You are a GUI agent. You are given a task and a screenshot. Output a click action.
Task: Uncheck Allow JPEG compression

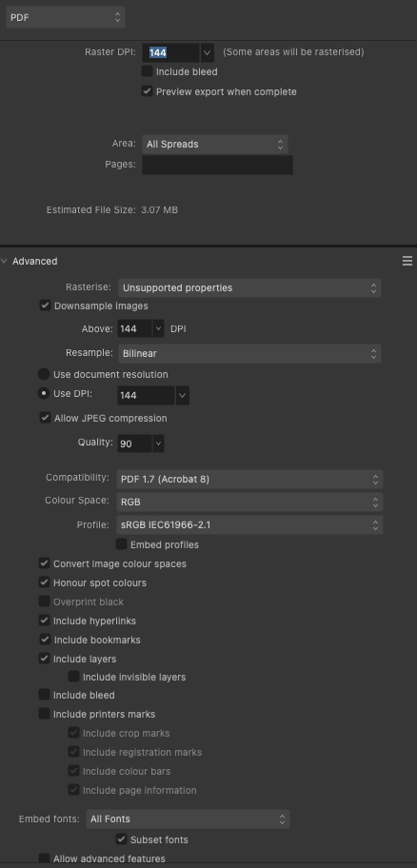[x=45, y=418]
